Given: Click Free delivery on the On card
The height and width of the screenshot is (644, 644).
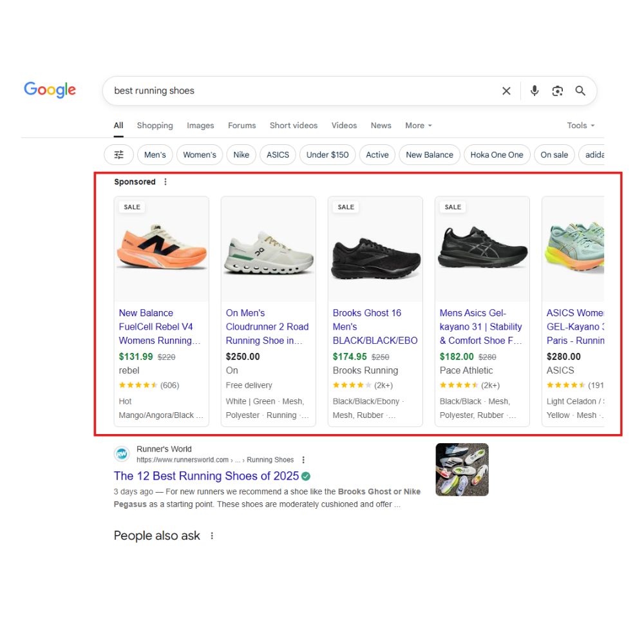Looking at the screenshot, I should point(249,385).
